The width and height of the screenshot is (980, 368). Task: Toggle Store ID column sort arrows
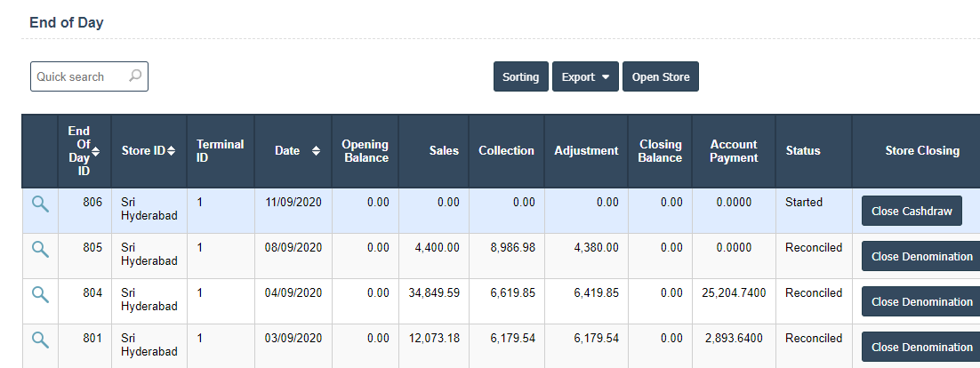tap(172, 151)
